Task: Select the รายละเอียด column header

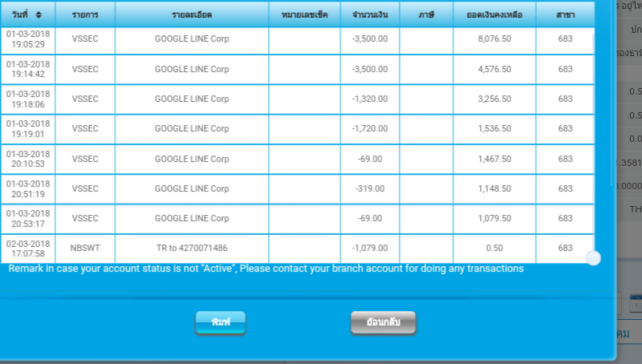Action: coord(192,14)
